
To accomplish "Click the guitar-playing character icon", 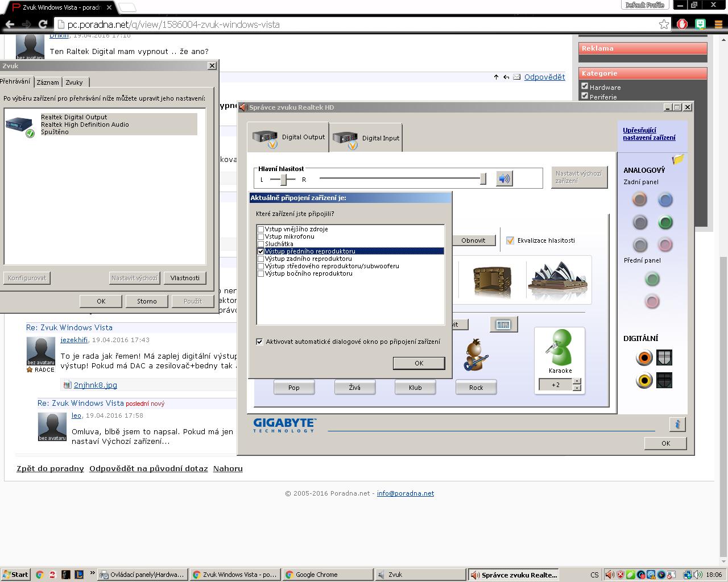I will pyautogui.click(x=475, y=355).
